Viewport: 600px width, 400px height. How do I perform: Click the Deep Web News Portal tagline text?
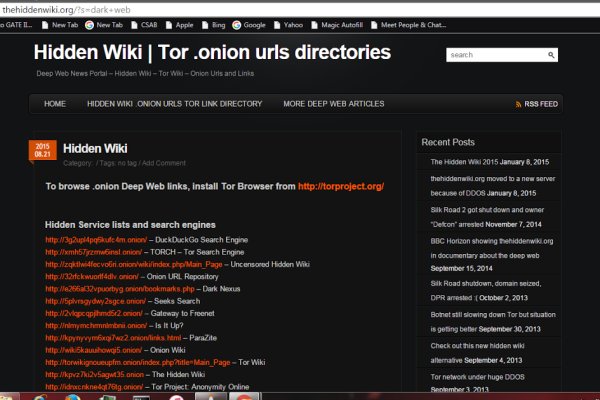145,73
